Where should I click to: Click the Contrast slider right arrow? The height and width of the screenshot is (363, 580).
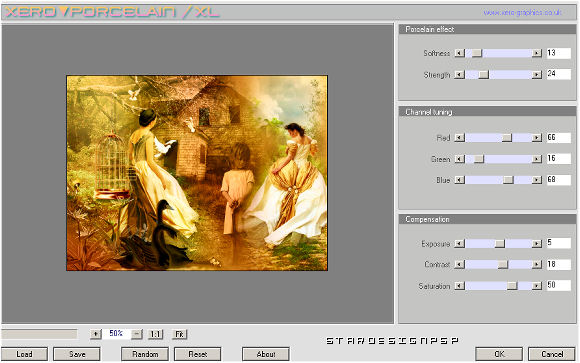click(537, 265)
